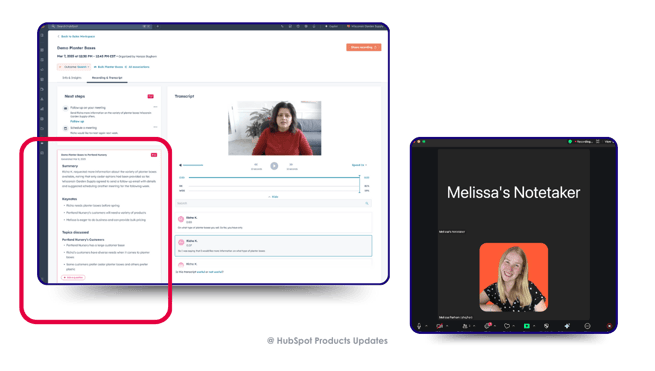Select the Melissa's Notetaker participant tile
Screen dimensions: 655x371
pos(513,192)
